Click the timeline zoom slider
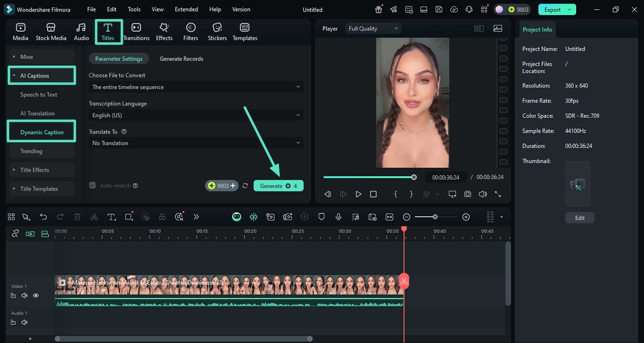 coord(435,217)
